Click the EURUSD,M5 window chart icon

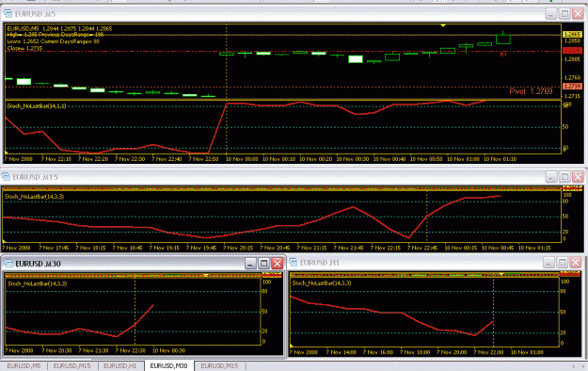(x=8, y=14)
